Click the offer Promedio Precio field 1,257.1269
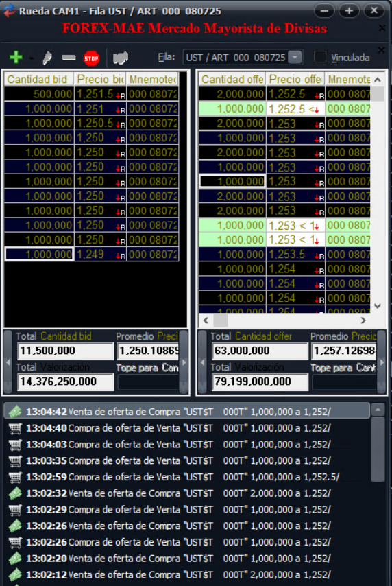 click(x=344, y=351)
